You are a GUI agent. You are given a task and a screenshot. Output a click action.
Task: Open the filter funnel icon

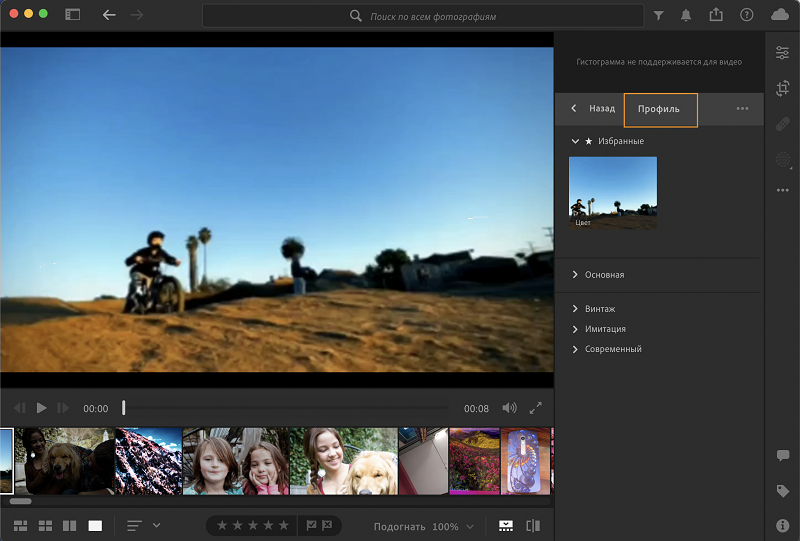(659, 15)
